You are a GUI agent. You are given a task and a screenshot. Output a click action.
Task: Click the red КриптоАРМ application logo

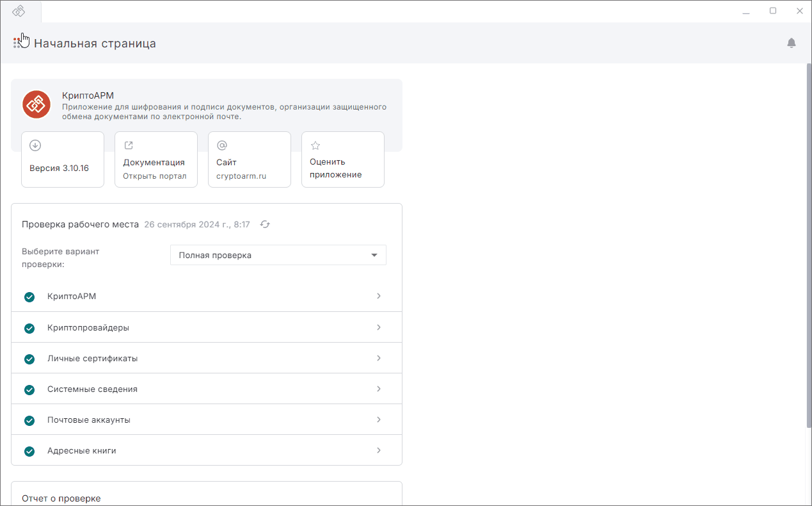pyautogui.click(x=36, y=104)
